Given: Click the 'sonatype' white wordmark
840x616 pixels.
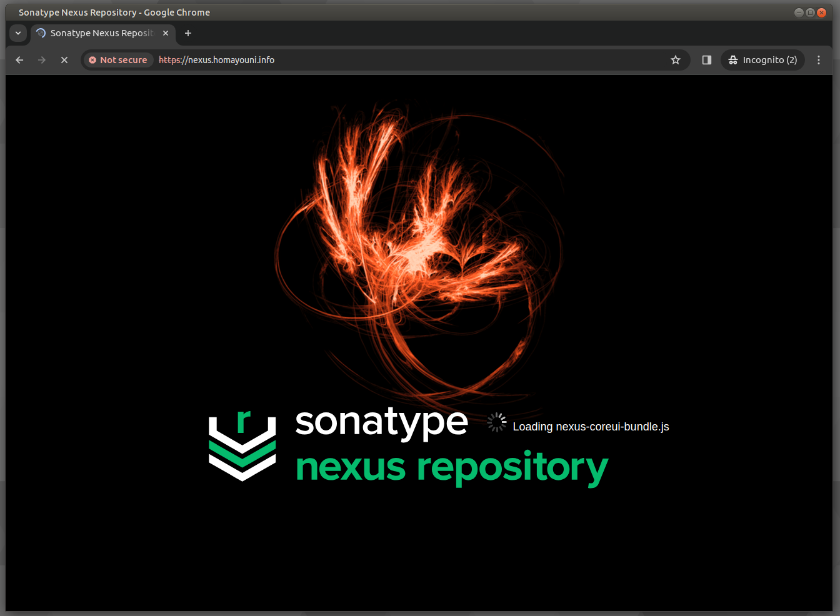Looking at the screenshot, I should click(381, 424).
